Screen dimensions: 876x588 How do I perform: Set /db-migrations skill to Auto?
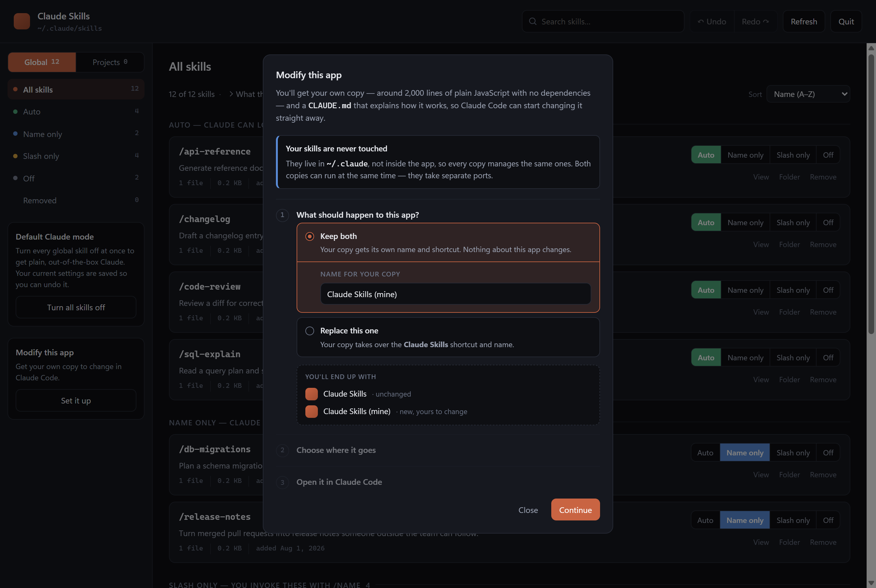705,453
